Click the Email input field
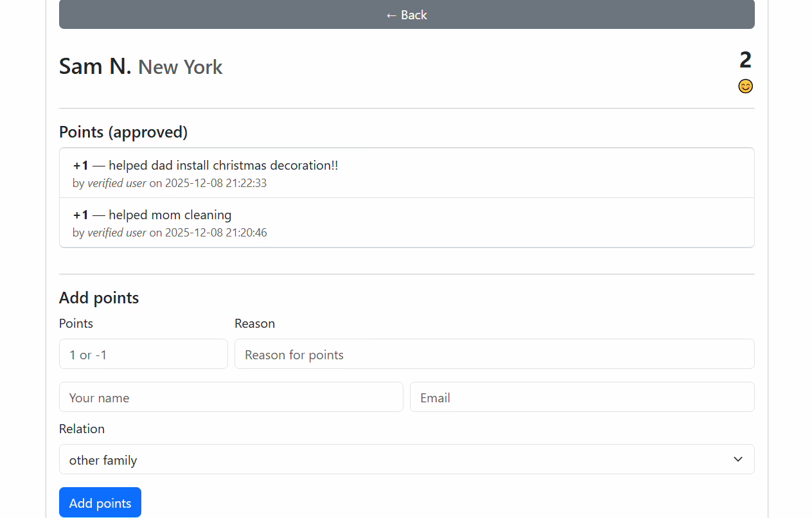The image size is (812, 518). click(581, 397)
